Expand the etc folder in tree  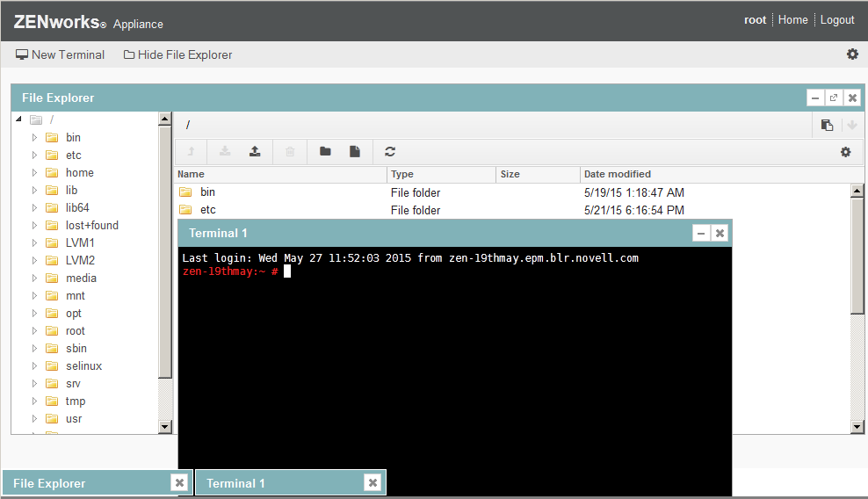coord(34,155)
